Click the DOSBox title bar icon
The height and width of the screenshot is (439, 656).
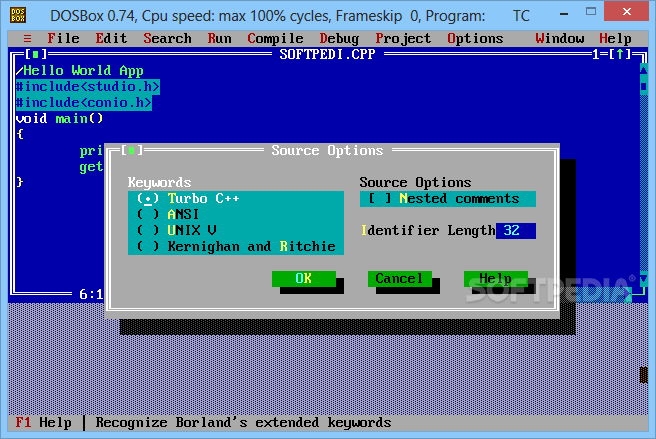(x=18, y=15)
